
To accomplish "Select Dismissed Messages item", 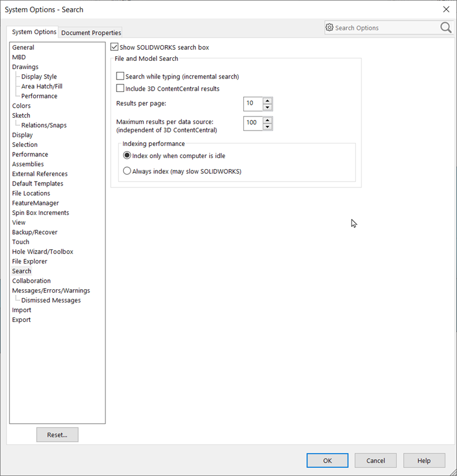I will [51, 300].
